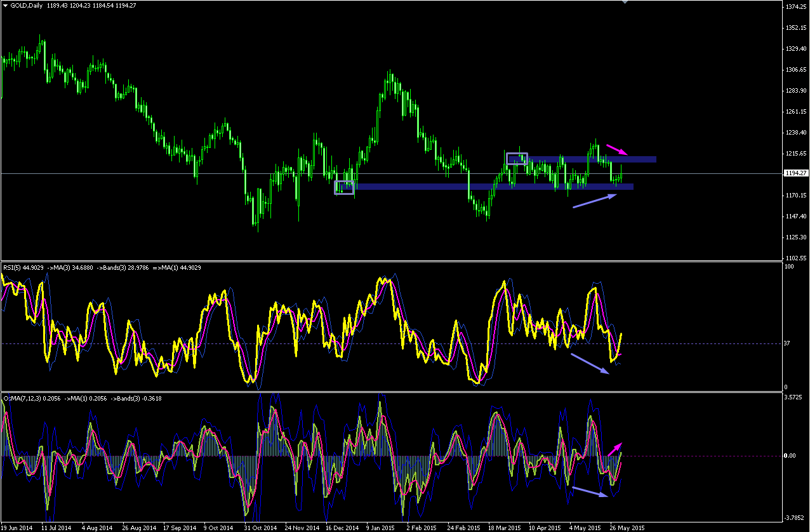The width and height of the screenshot is (810, 532).
Task: Click the 1215.65 price scale value
Action: point(795,153)
